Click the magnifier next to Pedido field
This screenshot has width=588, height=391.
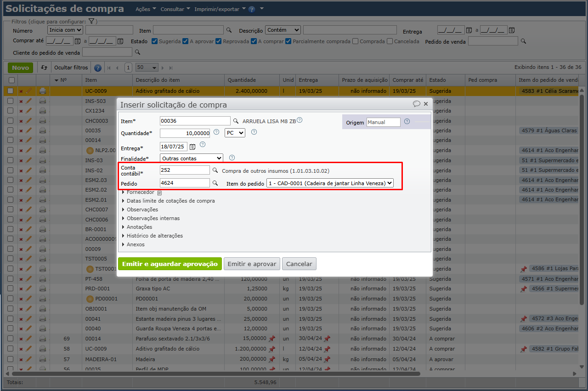click(215, 183)
